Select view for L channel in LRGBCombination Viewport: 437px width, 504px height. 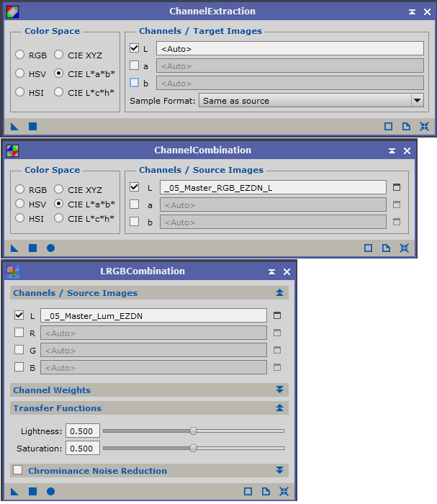pyautogui.click(x=277, y=315)
